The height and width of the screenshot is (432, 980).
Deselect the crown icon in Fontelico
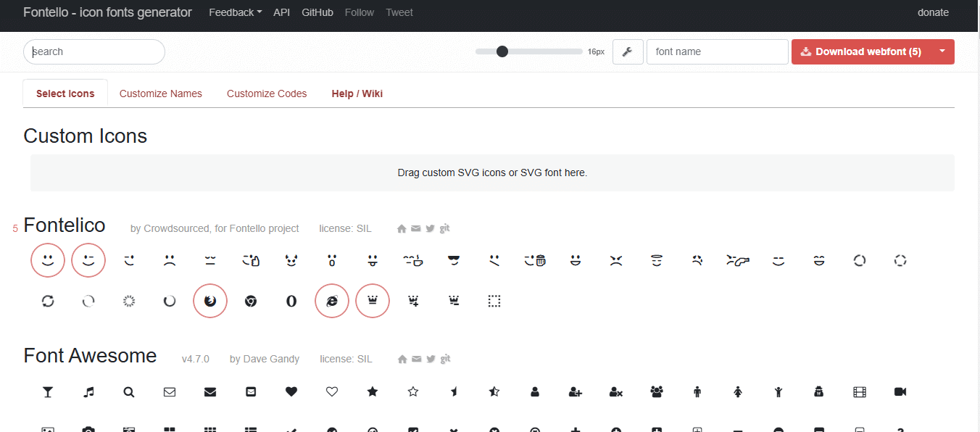tap(373, 300)
